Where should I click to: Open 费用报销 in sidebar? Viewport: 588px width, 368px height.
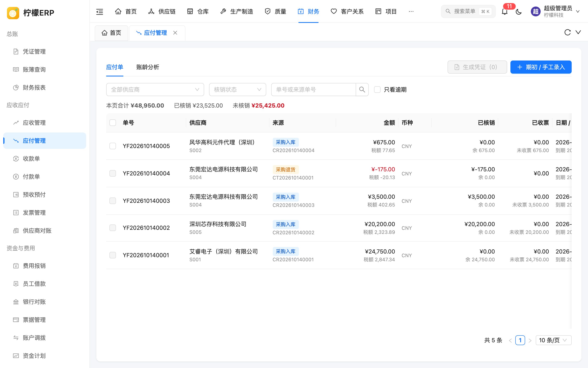pyautogui.click(x=45, y=266)
